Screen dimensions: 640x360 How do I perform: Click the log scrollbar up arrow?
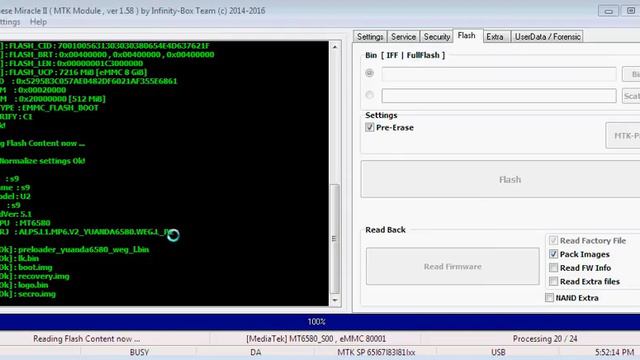pyautogui.click(x=335, y=47)
